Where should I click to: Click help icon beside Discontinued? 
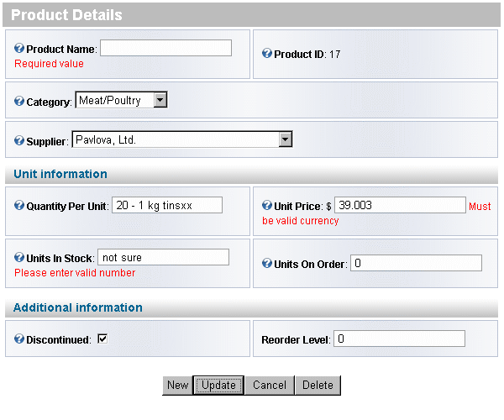click(x=19, y=339)
